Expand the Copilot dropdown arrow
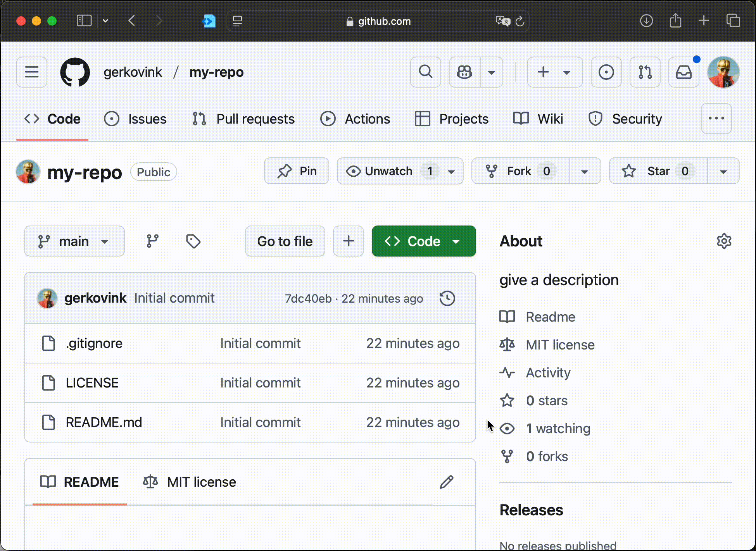The width and height of the screenshot is (756, 551). (x=492, y=72)
